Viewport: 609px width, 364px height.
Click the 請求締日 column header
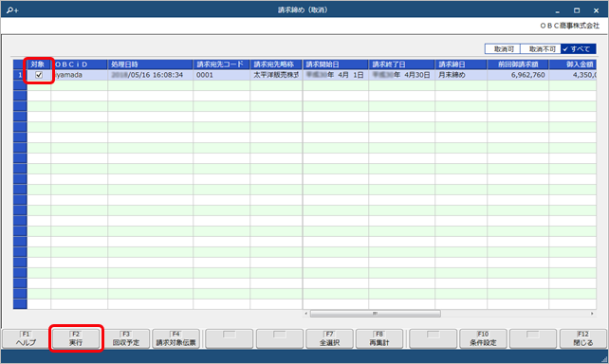[x=461, y=64]
